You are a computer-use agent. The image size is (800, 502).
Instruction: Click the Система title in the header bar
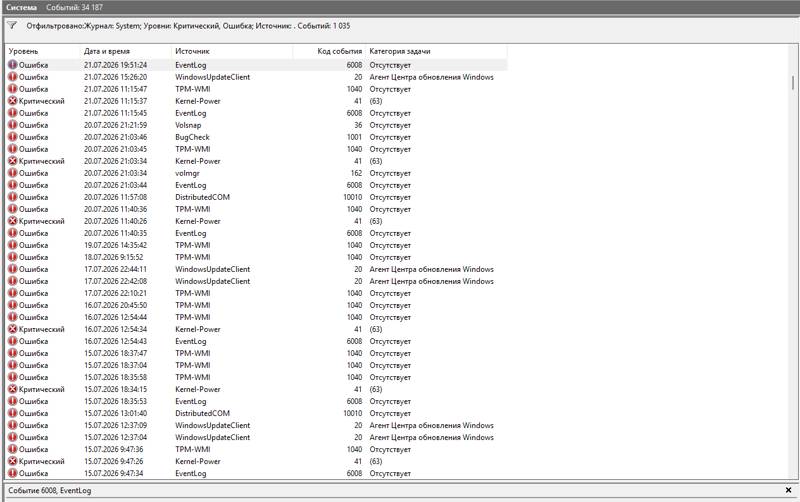[x=21, y=7]
